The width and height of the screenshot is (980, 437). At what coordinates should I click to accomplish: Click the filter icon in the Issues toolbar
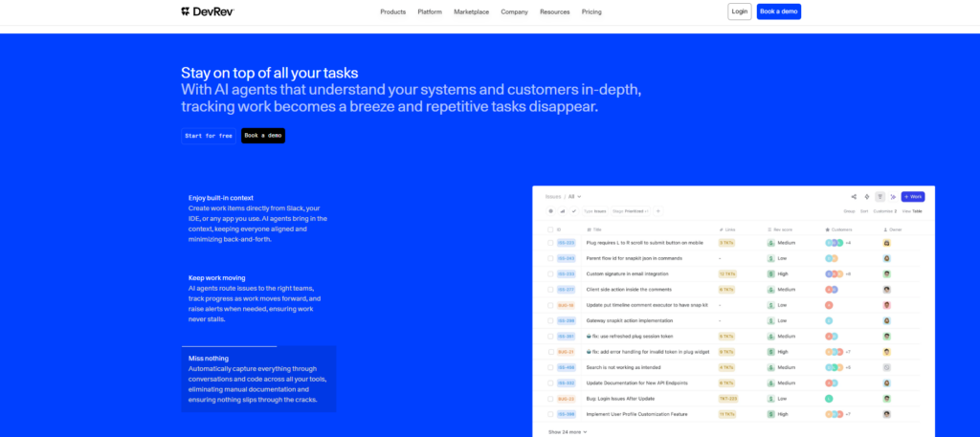point(880,197)
